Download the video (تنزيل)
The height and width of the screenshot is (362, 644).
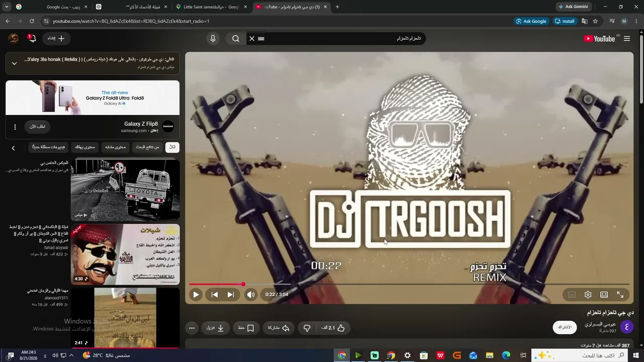point(215,328)
